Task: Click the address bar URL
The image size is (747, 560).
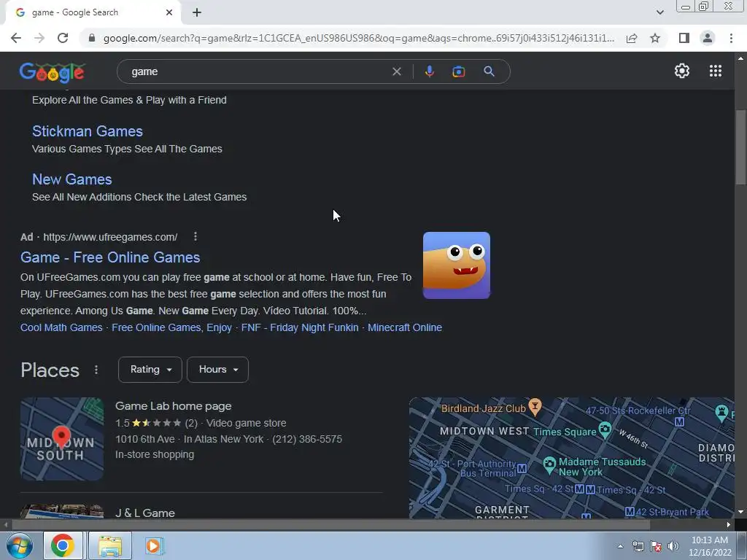Action: click(x=359, y=38)
